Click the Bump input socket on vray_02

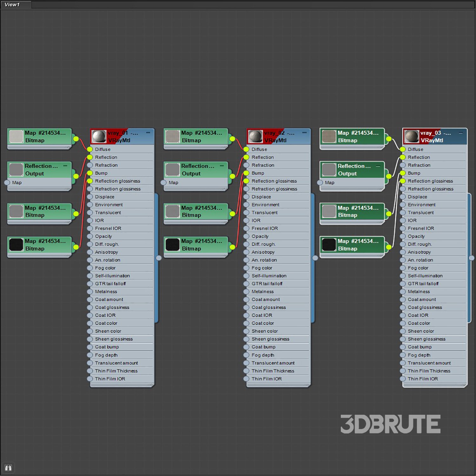246,173
